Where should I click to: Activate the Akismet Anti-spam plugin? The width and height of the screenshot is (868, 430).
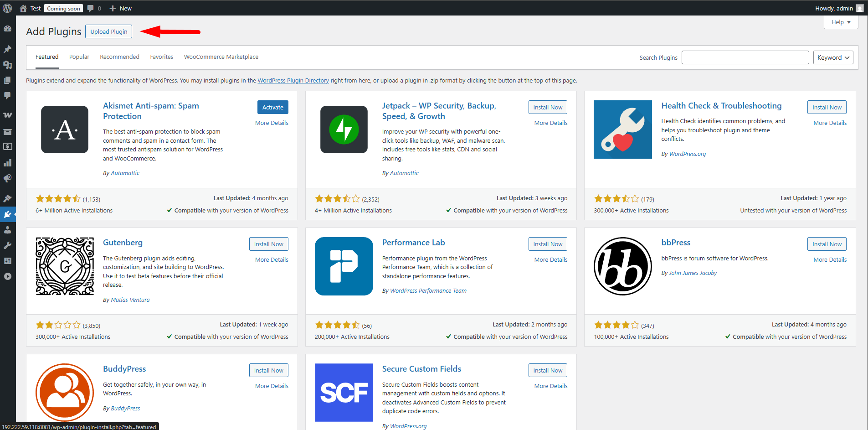pos(272,107)
